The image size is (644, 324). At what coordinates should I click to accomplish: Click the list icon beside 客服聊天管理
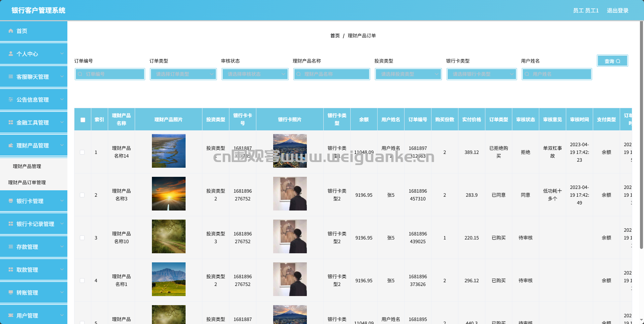11,76
